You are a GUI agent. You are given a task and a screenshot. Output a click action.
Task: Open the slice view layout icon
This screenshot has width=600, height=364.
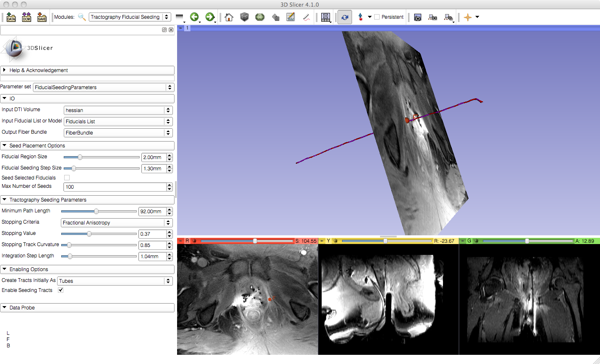326,17
